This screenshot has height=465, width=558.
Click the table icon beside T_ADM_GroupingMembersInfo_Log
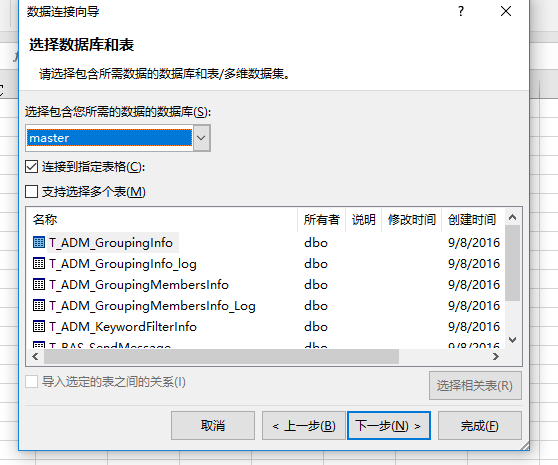click(39, 305)
